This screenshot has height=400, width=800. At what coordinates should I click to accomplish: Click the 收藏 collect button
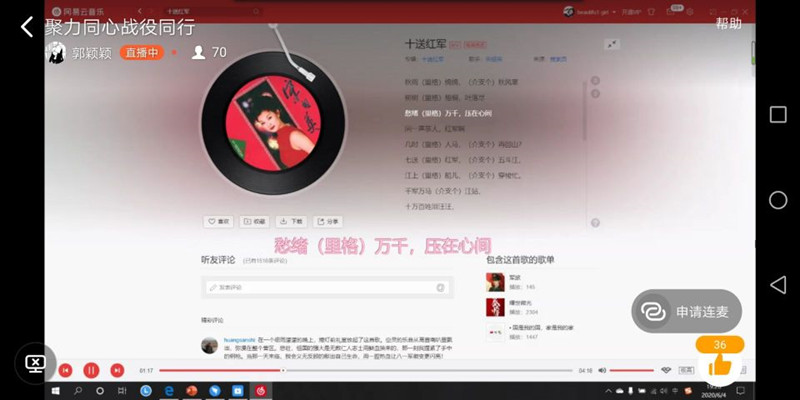255,221
